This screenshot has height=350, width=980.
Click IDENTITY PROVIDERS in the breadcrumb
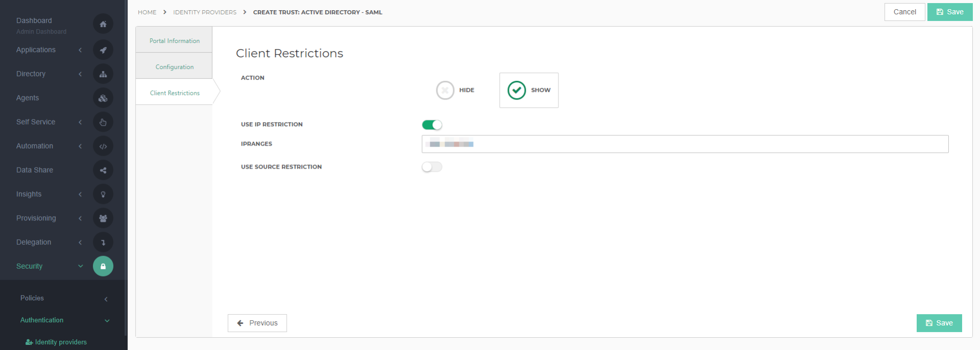click(205, 12)
